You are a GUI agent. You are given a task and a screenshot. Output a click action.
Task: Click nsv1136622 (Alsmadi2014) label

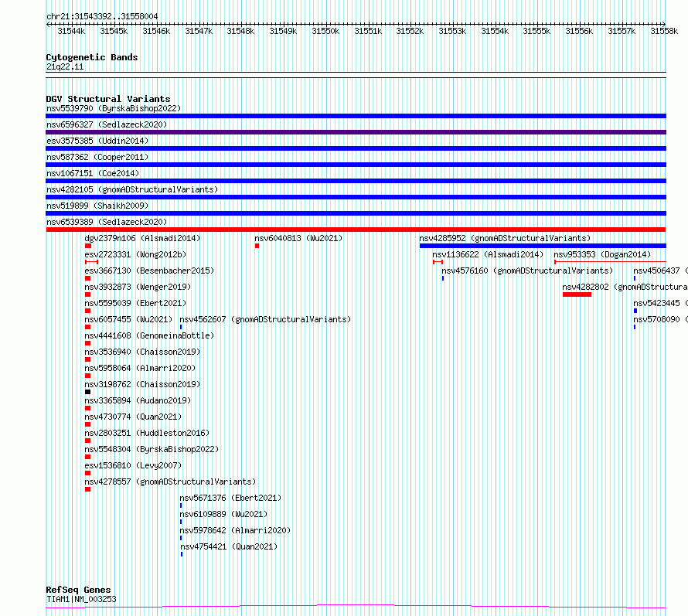tap(488, 254)
